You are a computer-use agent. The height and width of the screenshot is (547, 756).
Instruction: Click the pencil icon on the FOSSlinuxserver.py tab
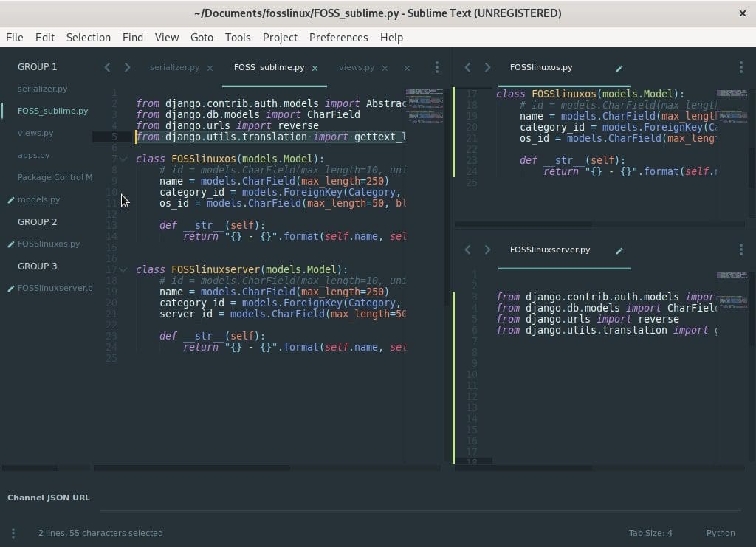click(x=619, y=250)
